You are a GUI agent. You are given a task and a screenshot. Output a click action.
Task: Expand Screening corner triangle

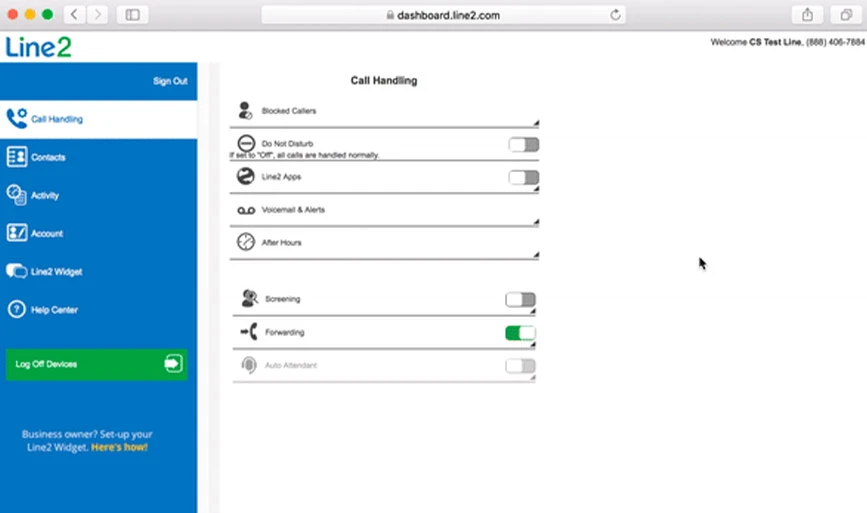[532, 312]
